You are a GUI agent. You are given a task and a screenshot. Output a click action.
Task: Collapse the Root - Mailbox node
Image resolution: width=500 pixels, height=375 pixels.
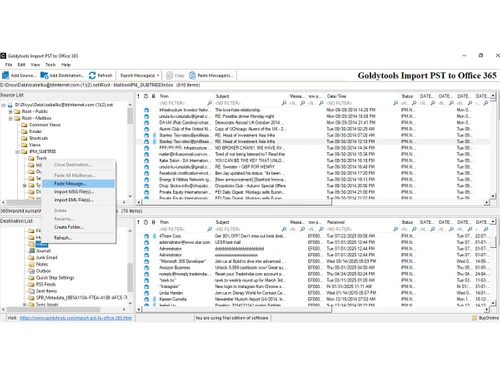click(x=10, y=118)
